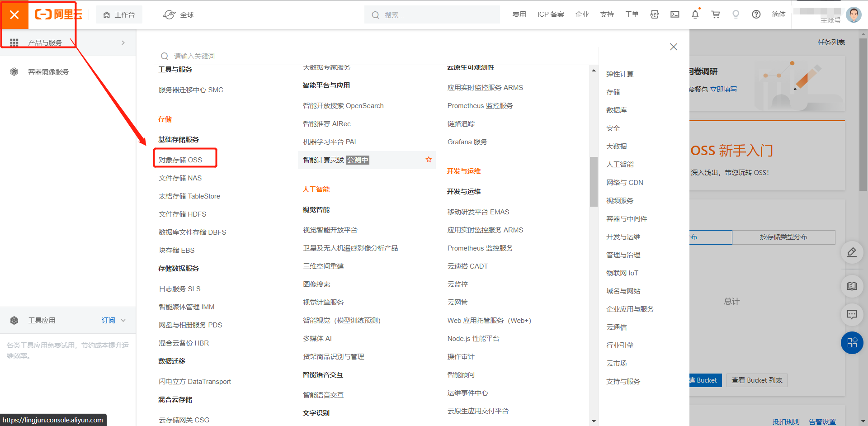Open the ICP 备案 menu item
868x426 pixels.
click(551, 14)
